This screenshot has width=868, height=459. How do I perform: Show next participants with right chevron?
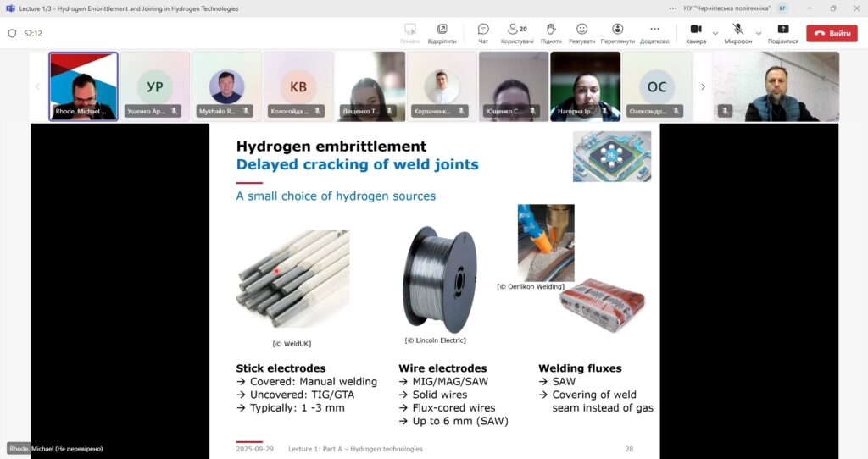703,86
